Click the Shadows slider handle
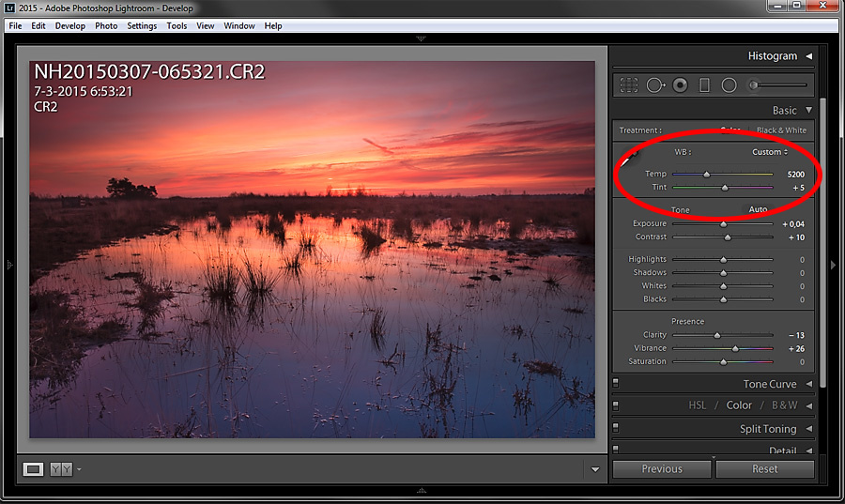Image resolution: width=845 pixels, height=504 pixels. (723, 273)
